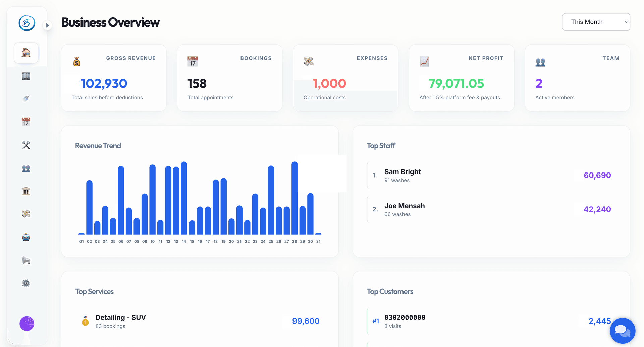The image size is (644, 347).
Task: Open the staff section via the people icon
Action: 26,169
